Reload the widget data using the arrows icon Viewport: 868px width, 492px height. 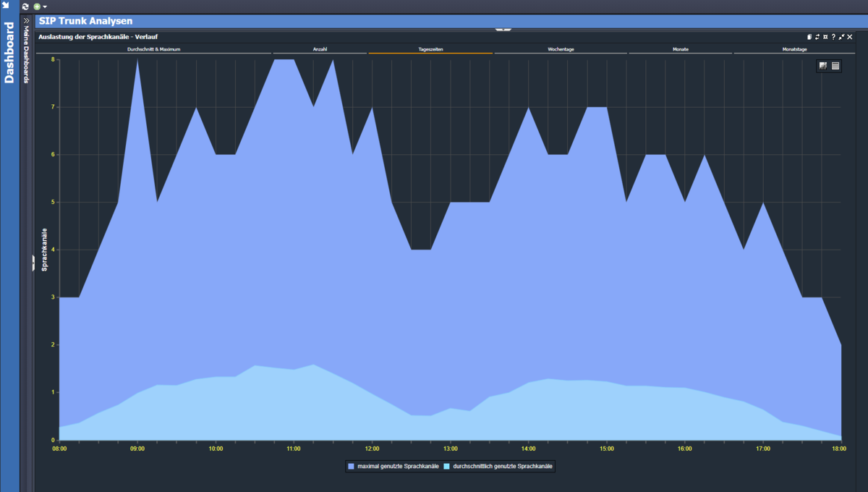pos(817,37)
